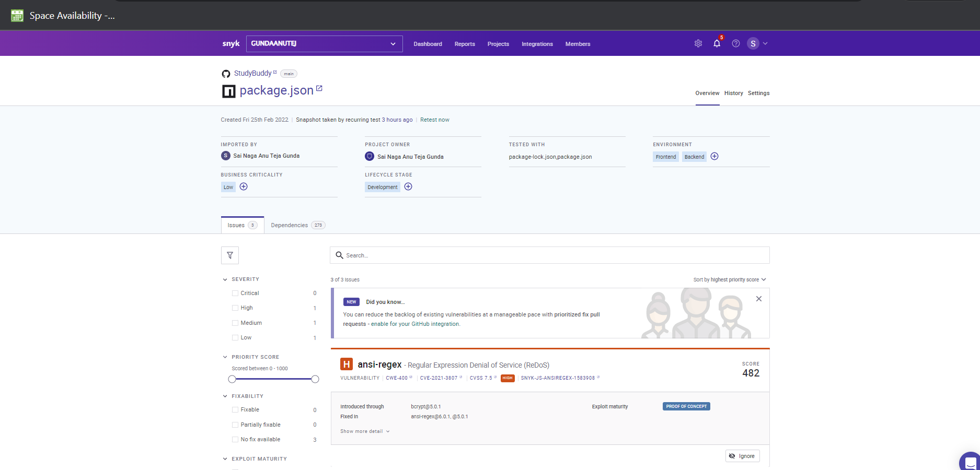Open the sort by priority score dropdown

coord(730,279)
